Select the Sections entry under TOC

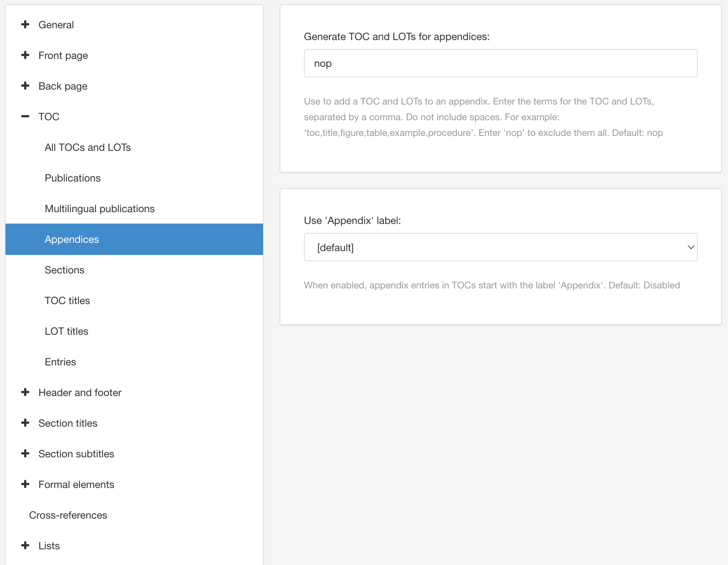[64, 270]
